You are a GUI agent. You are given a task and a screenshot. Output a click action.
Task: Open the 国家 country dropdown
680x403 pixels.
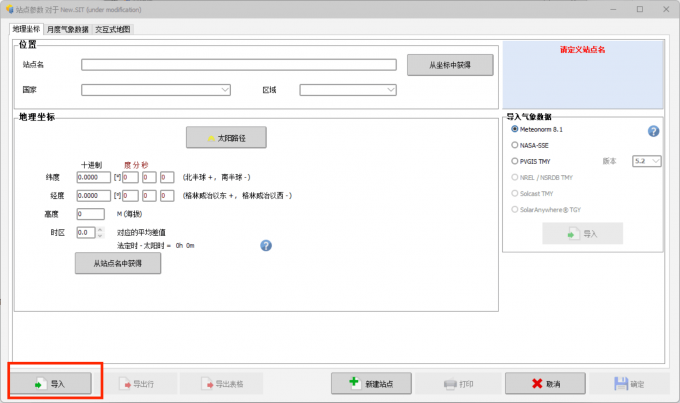coord(156,90)
